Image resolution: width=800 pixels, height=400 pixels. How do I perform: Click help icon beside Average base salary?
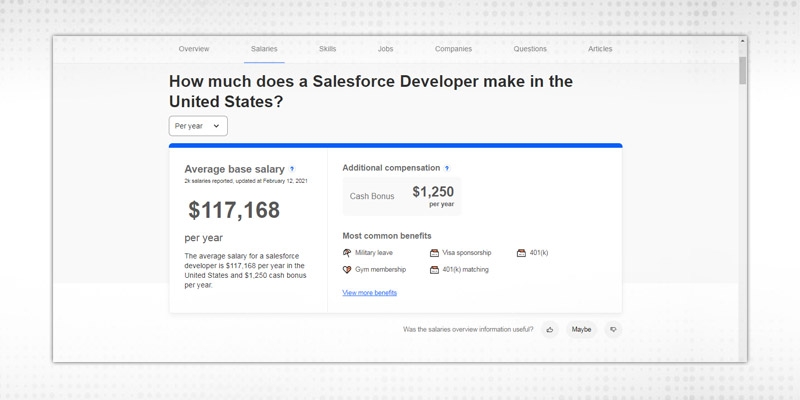(292, 169)
